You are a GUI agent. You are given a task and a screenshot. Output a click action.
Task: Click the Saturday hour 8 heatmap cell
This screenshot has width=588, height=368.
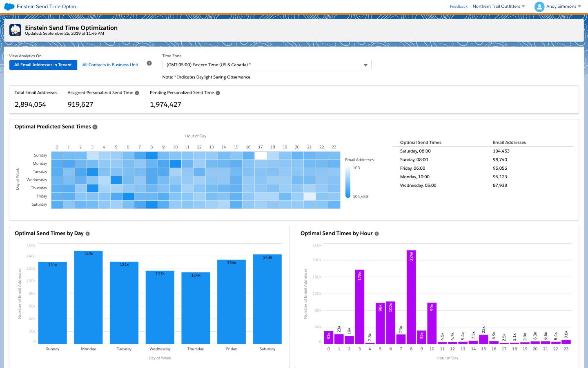pos(151,204)
